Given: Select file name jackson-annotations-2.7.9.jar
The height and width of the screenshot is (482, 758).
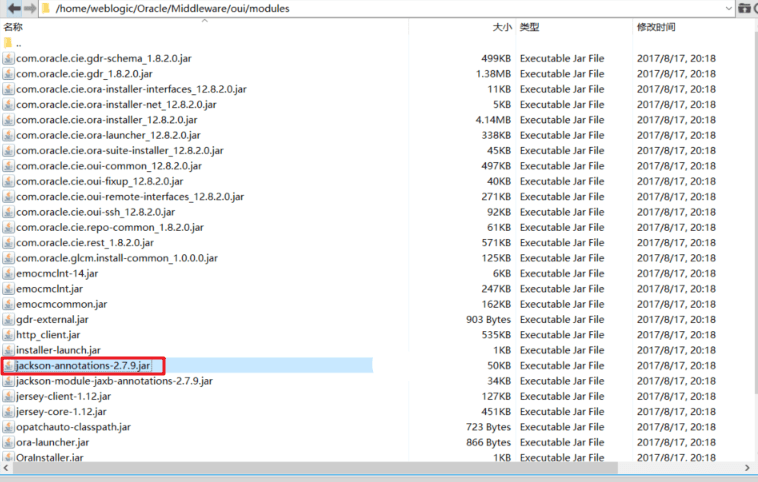Looking at the screenshot, I should pyautogui.click(x=83, y=365).
